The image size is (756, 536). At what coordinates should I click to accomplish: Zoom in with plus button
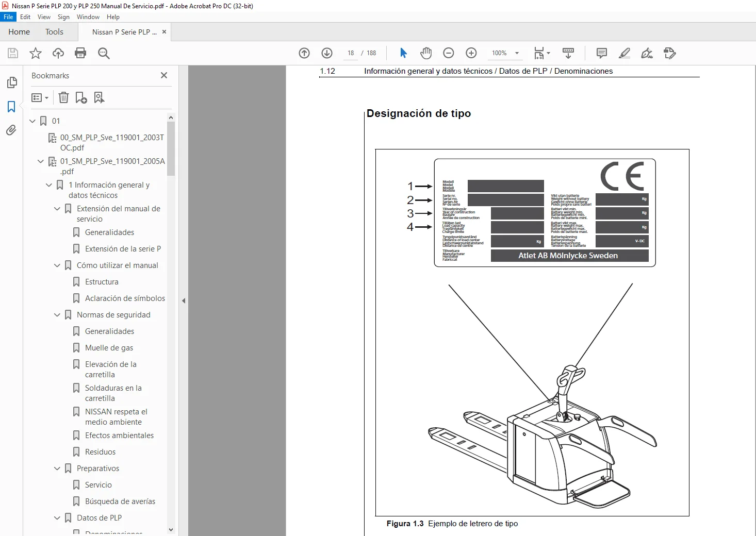[x=471, y=53]
